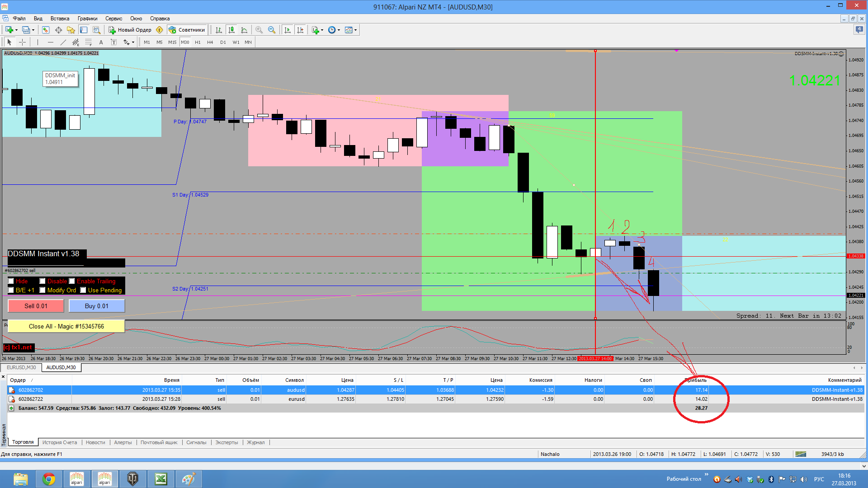Screen dimensions: 868x488
Task: Enable chart auto scroll
Action: [288, 30]
